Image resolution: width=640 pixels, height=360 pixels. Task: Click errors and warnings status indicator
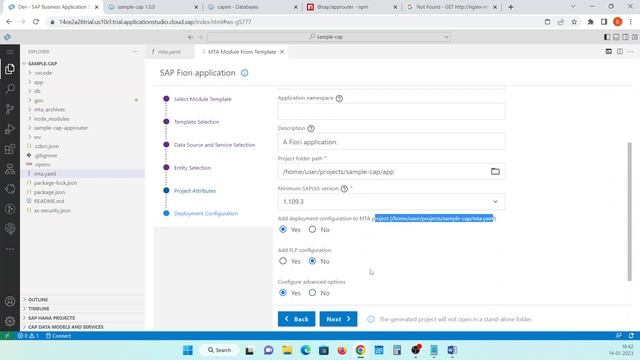tap(28, 336)
